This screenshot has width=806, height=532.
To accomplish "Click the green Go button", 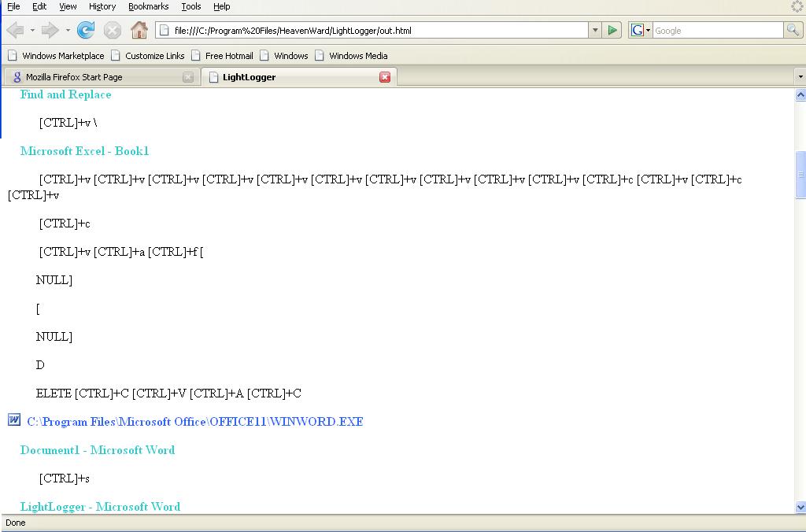I will coord(612,31).
